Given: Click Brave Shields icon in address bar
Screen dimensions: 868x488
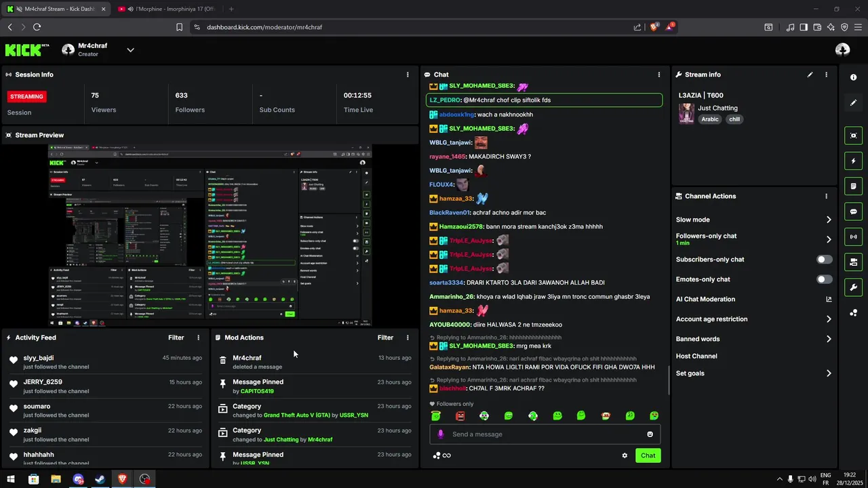Looking at the screenshot, I should click(654, 27).
